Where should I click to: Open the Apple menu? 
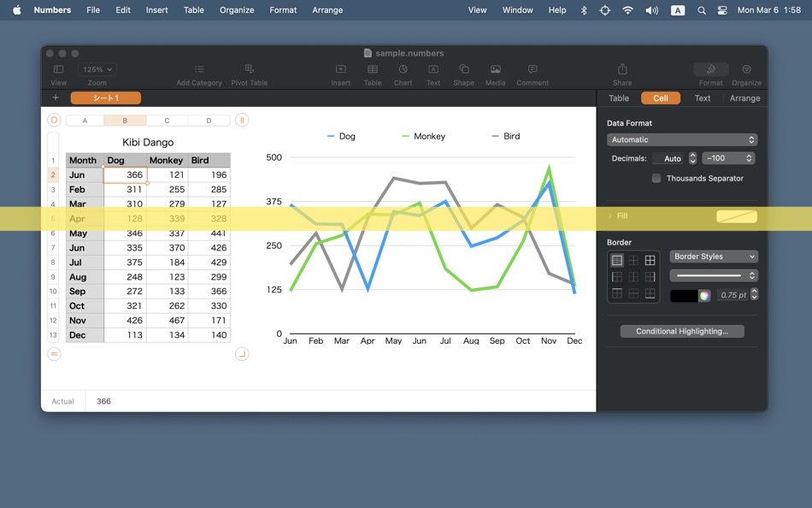(x=16, y=10)
